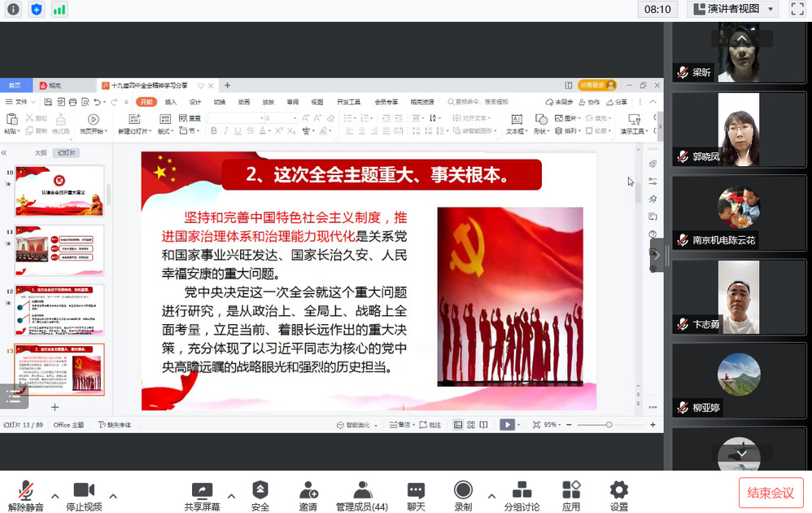This screenshot has height=513, width=812.
Task: Open the Apps (应用) panel
Action: pyautogui.click(x=571, y=493)
